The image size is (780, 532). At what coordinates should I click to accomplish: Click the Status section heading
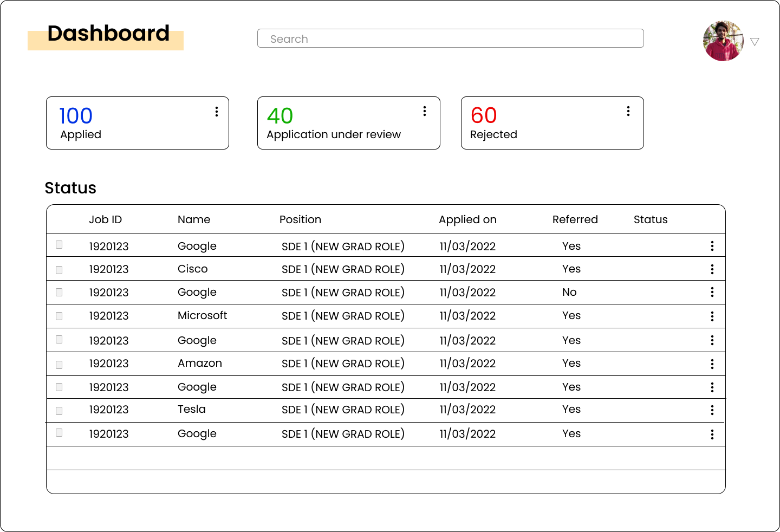tap(70, 188)
